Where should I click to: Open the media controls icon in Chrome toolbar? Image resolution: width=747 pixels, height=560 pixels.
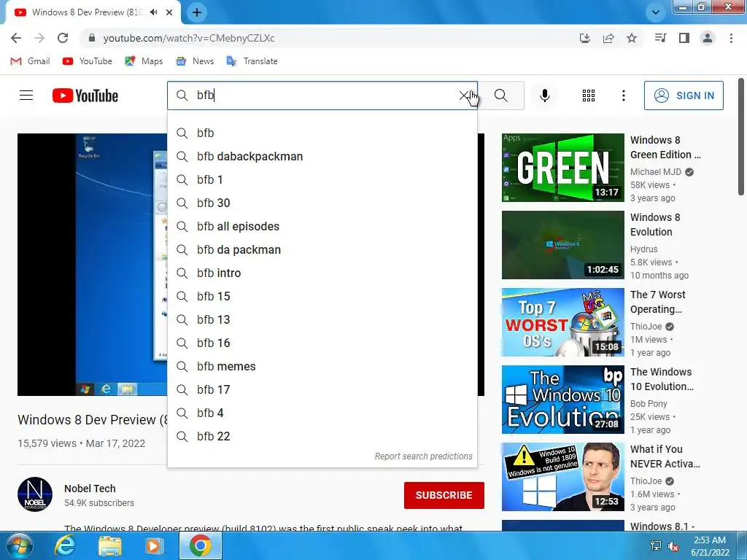660,38
